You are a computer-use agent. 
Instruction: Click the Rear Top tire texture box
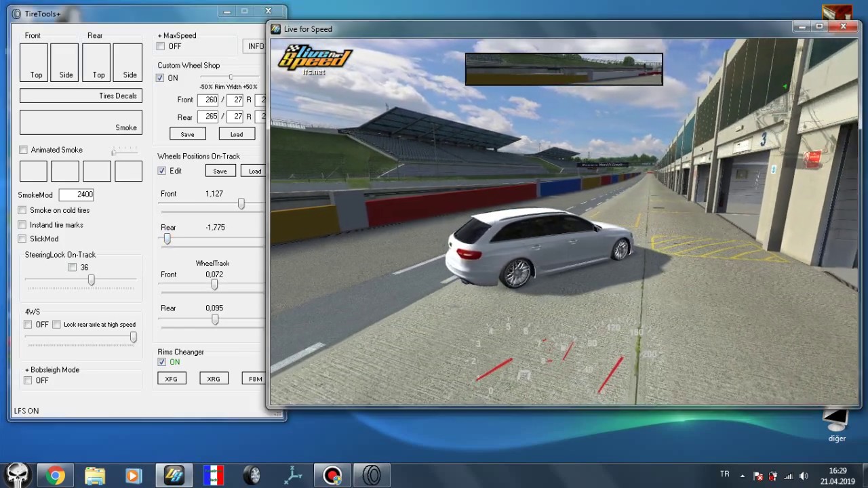[x=96, y=62]
